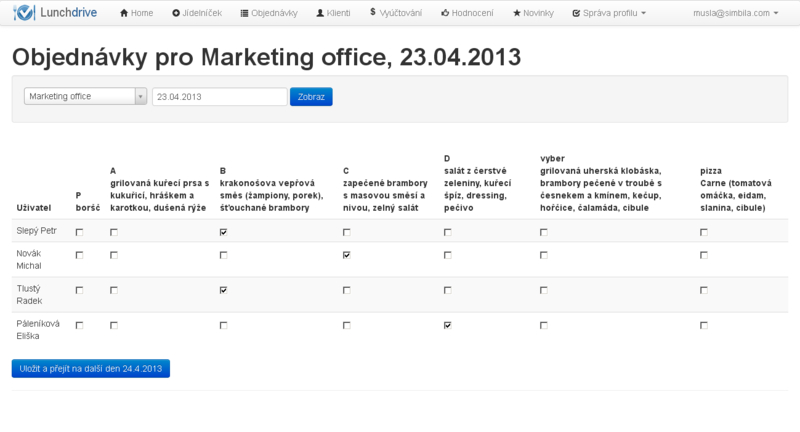Image resolution: width=800 pixels, height=432 pixels.
Task: Uncheck option B for Slepý Petr
Action: [x=223, y=231]
